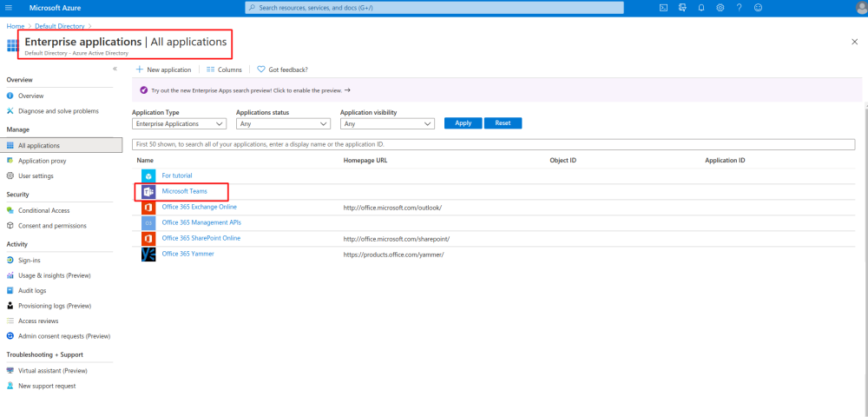
Task: Select Conditional Access in sidebar
Action: [43, 210]
